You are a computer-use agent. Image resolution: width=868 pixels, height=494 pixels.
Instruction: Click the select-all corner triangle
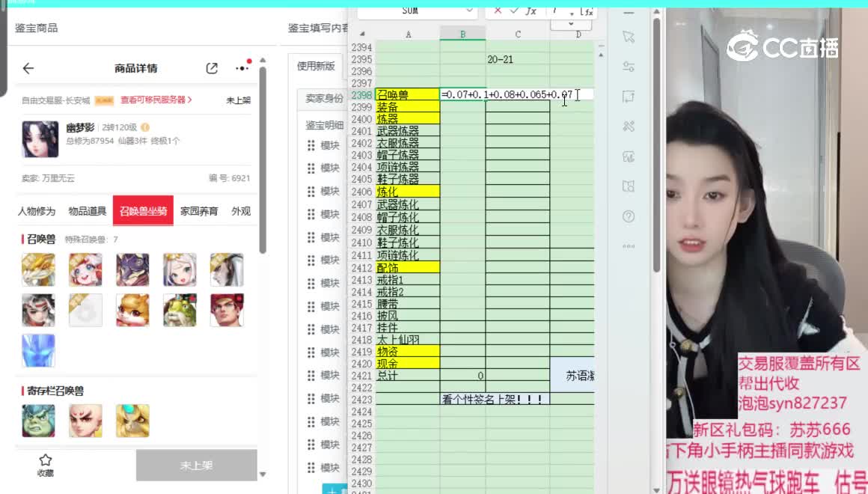pyautogui.click(x=363, y=34)
